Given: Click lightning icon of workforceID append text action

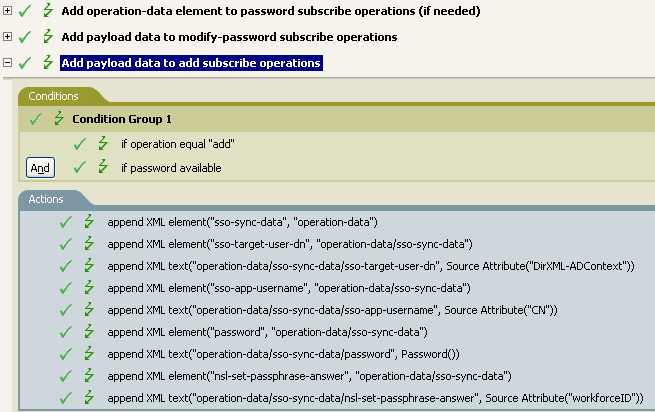Looking at the screenshot, I should point(89,398).
